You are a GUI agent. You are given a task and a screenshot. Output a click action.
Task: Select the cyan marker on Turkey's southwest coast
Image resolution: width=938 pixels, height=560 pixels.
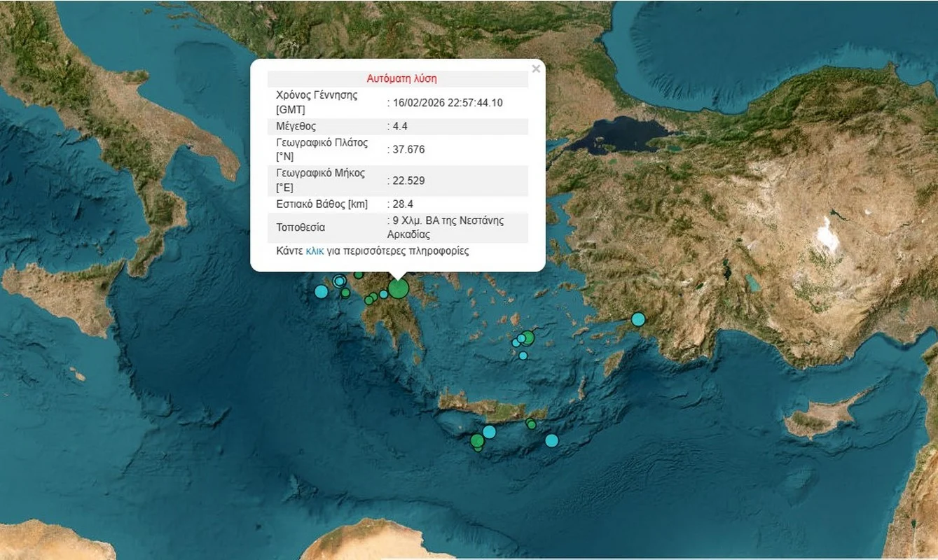637,319
